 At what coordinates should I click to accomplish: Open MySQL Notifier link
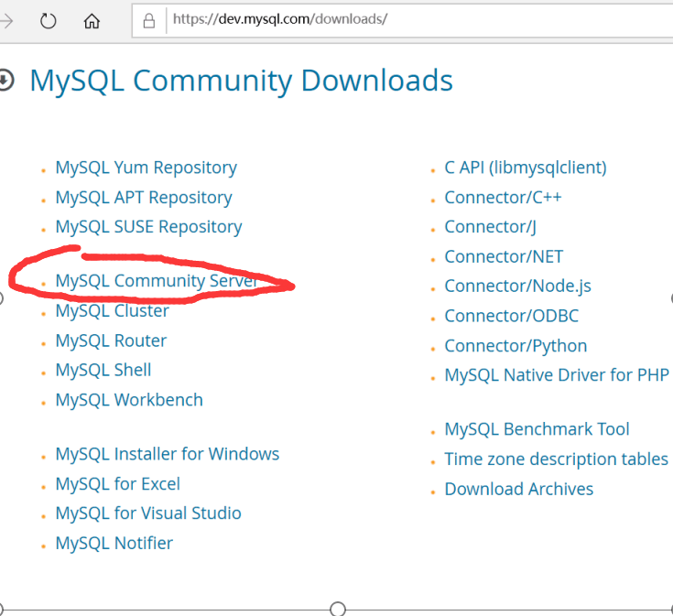pyautogui.click(x=114, y=544)
